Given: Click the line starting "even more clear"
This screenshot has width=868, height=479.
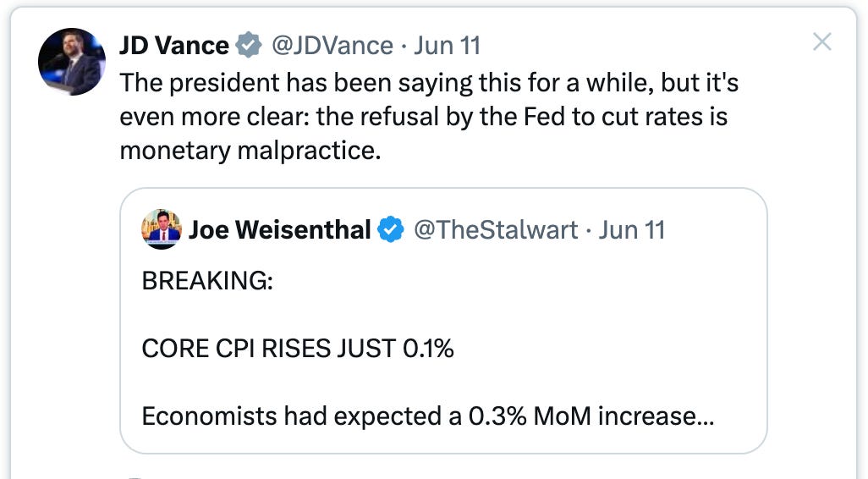Looking at the screenshot, I should (423, 116).
